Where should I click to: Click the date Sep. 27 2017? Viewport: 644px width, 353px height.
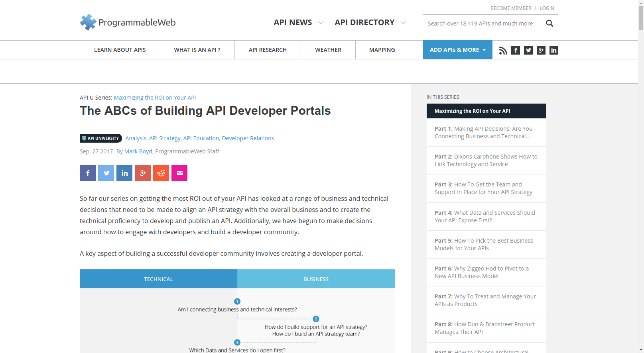(96, 151)
